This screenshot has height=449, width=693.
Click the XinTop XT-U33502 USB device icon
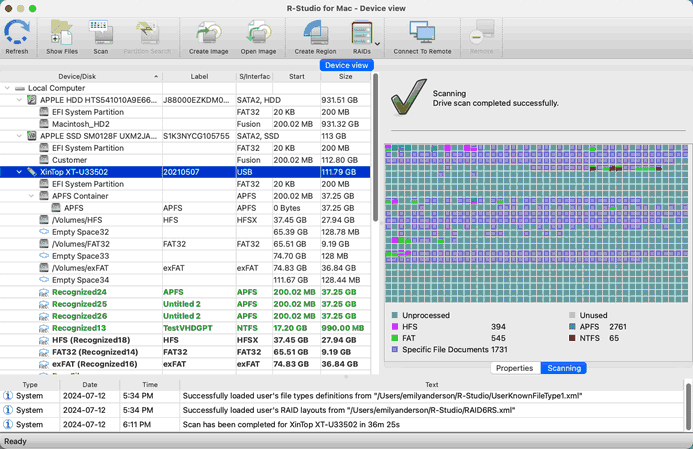[32, 172]
